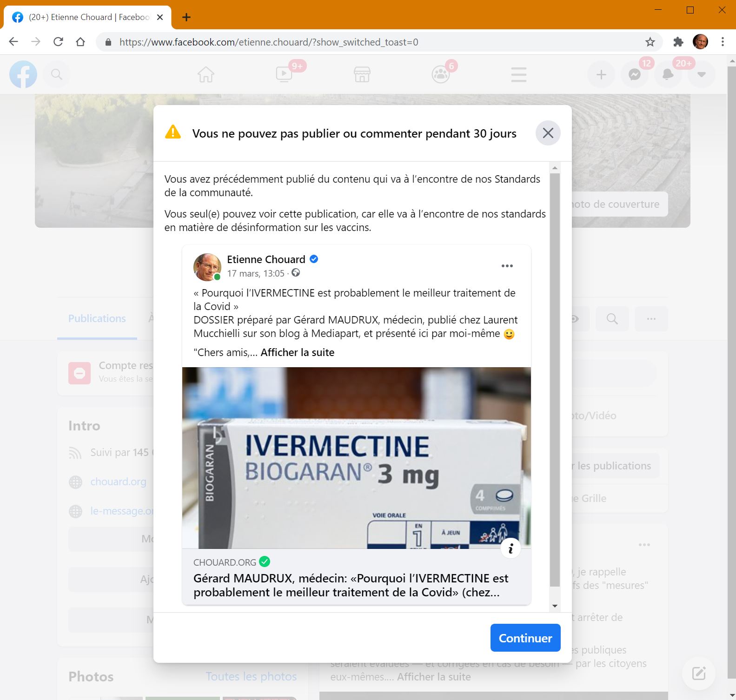The image size is (736, 700).
Task: Open info icon on link preview
Action: pyautogui.click(x=511, y=548)
